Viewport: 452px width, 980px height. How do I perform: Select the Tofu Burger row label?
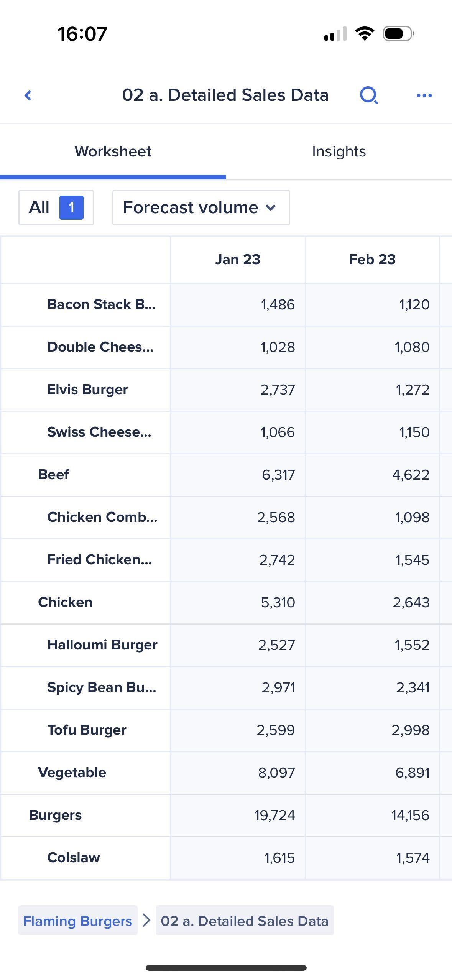(x=87, y=730)
